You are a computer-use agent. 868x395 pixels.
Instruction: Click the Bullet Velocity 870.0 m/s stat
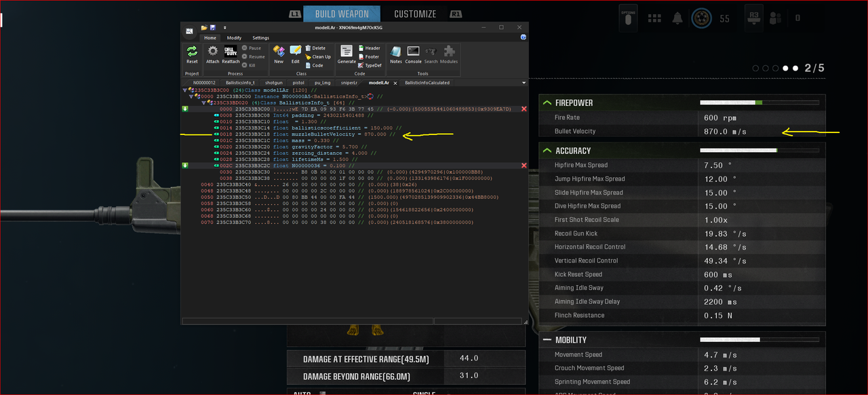(683, 131)
